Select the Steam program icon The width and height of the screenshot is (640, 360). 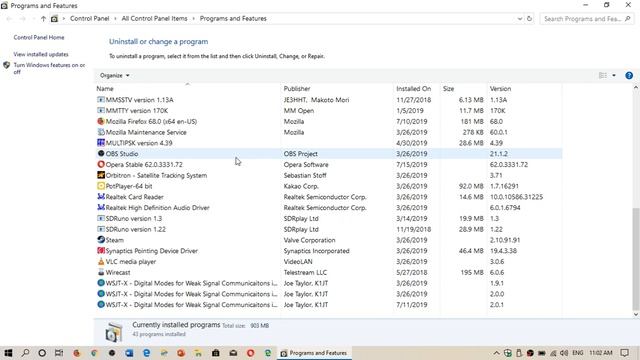(101, 240)
